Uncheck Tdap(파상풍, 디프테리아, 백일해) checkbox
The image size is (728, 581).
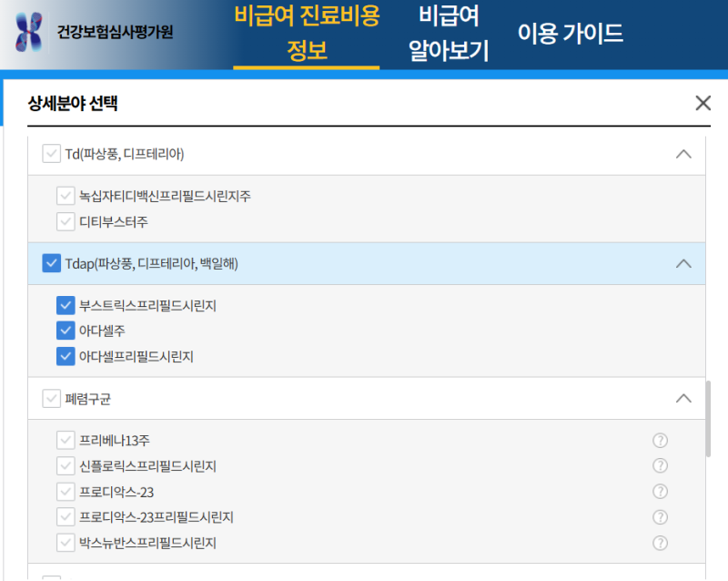(52, 263)
